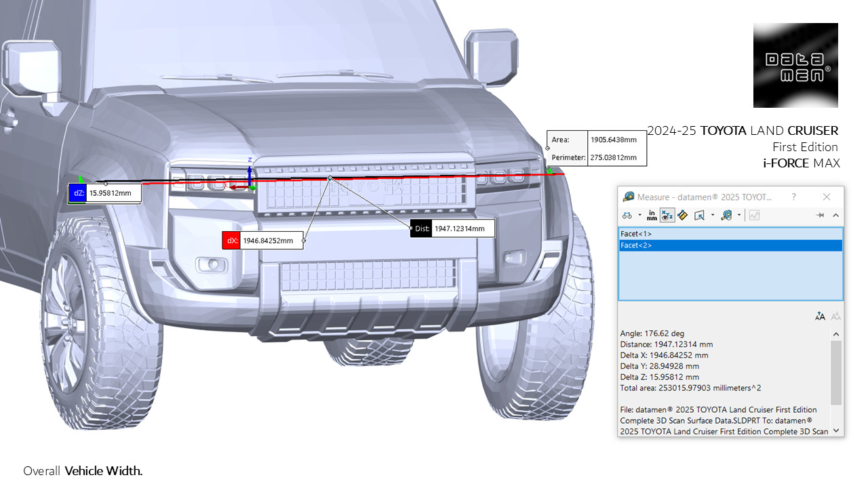Click the dZ 15.95812mm callout label
The height and width of the screenshot is (488, 868).
pos(104,193)
